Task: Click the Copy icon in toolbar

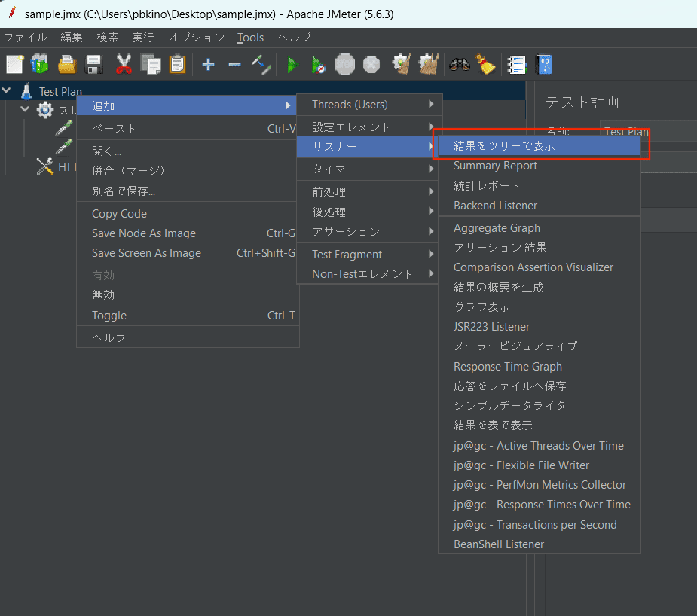Action: (x=151, y=65)
